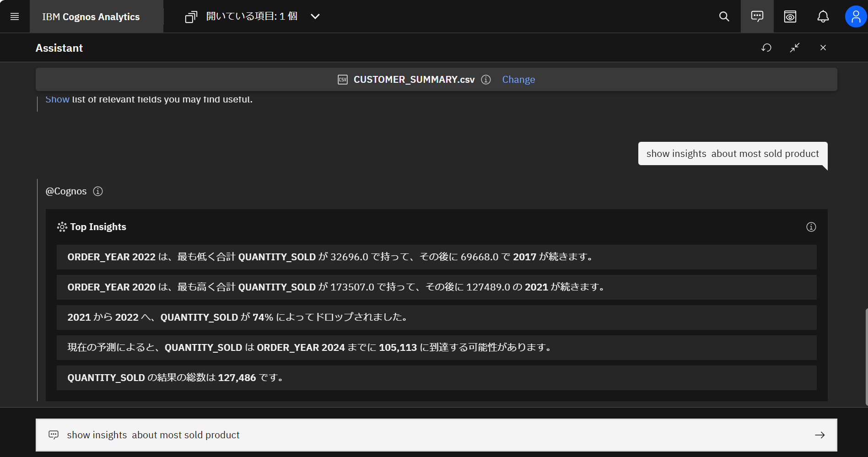
Task: Click the conversation vertical scrollbar
Action: tap(866, 357)
